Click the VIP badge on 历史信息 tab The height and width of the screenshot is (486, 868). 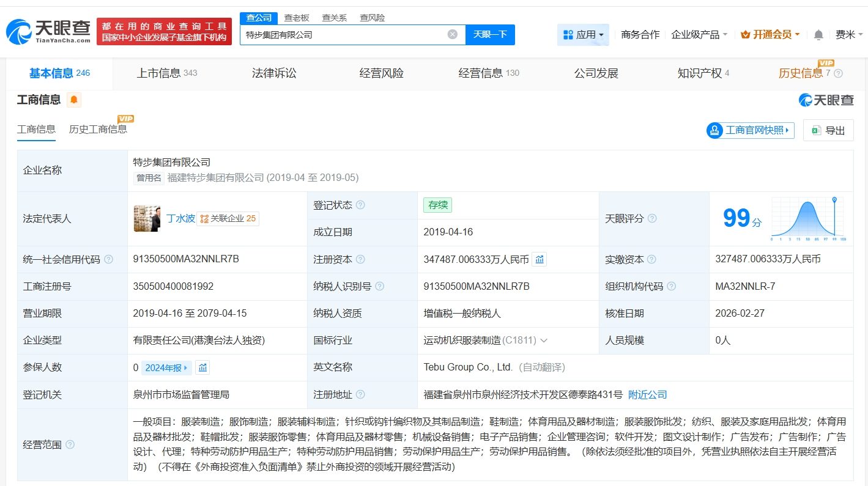pyautogui.click(x=827, y=63)
